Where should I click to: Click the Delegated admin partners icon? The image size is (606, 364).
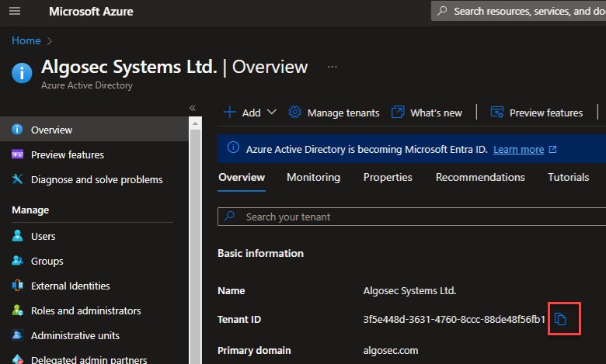(x=17, y=359)
